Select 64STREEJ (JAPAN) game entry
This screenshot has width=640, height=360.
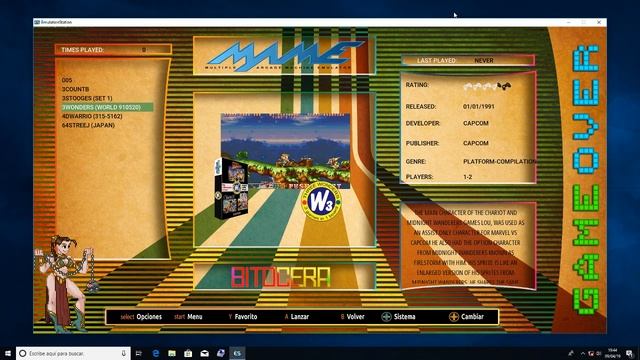(88, 125)
